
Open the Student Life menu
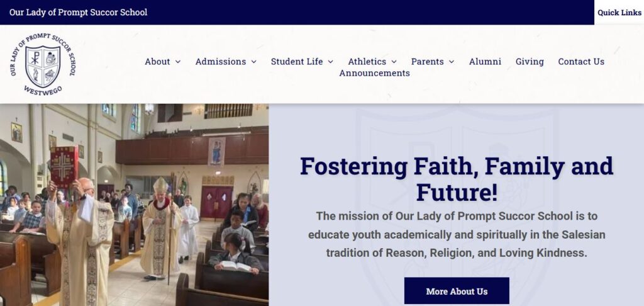296,62
